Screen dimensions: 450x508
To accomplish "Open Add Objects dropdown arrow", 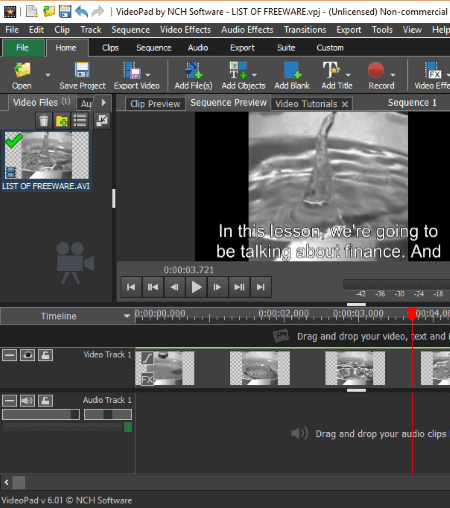I will (x=254, y=75).
